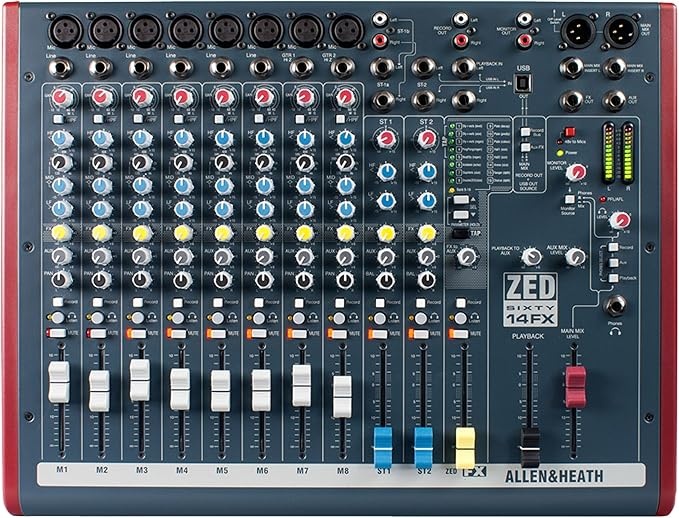679x518 pixels.
Task: Tap the black TAP tempo button
Action: click(460, 234)
